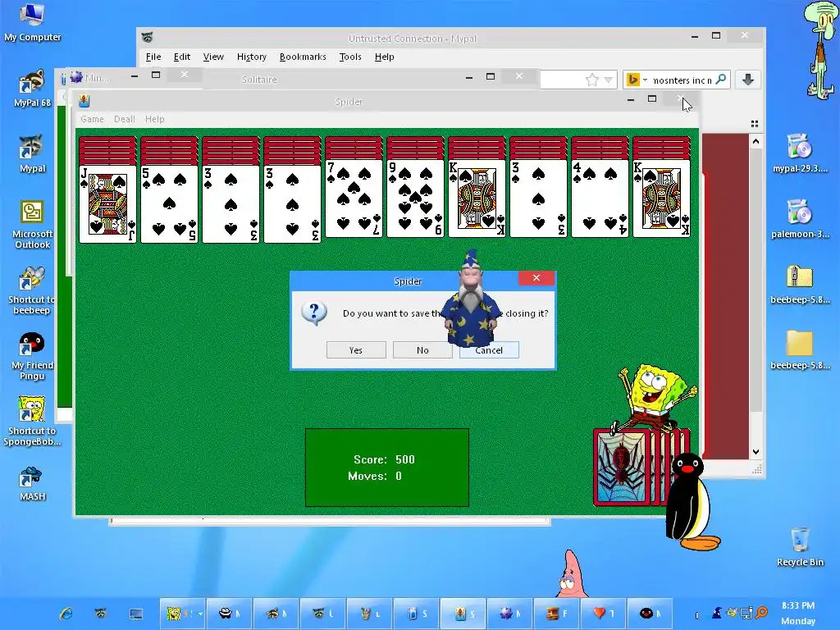This screenshot has width=840, height=630.
Task: Select the 7 of spades card
Action: tap(354, 199)
